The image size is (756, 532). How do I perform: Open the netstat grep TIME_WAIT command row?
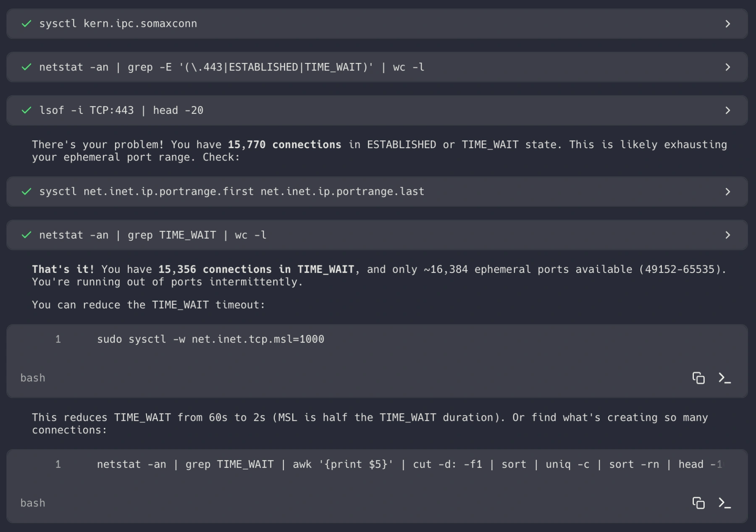(x=153, y=235)
